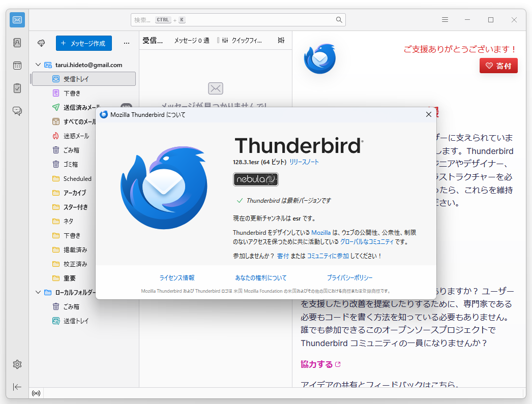Open the application menu

click(445, 19)
